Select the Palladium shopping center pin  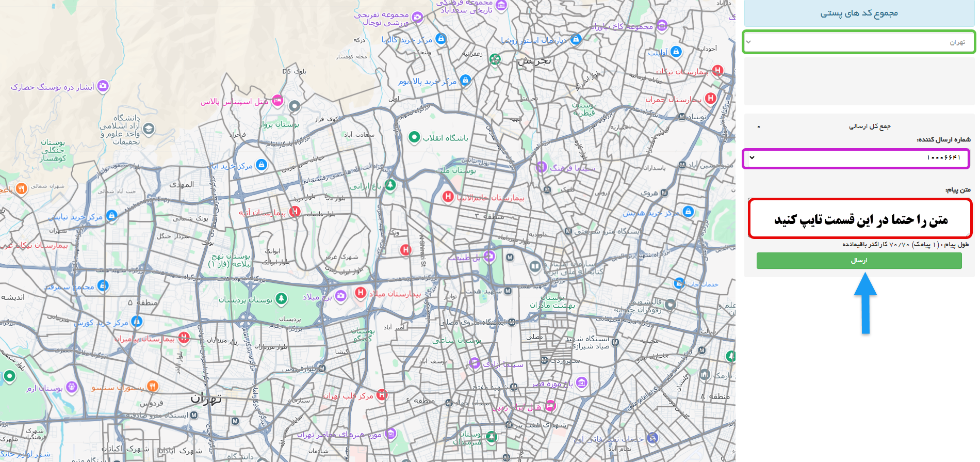tap(465, 80)
